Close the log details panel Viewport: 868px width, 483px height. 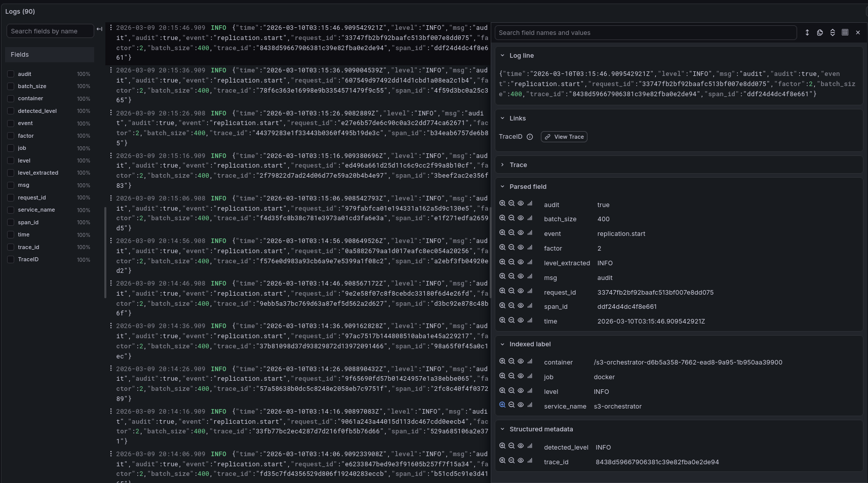(858, 32)
